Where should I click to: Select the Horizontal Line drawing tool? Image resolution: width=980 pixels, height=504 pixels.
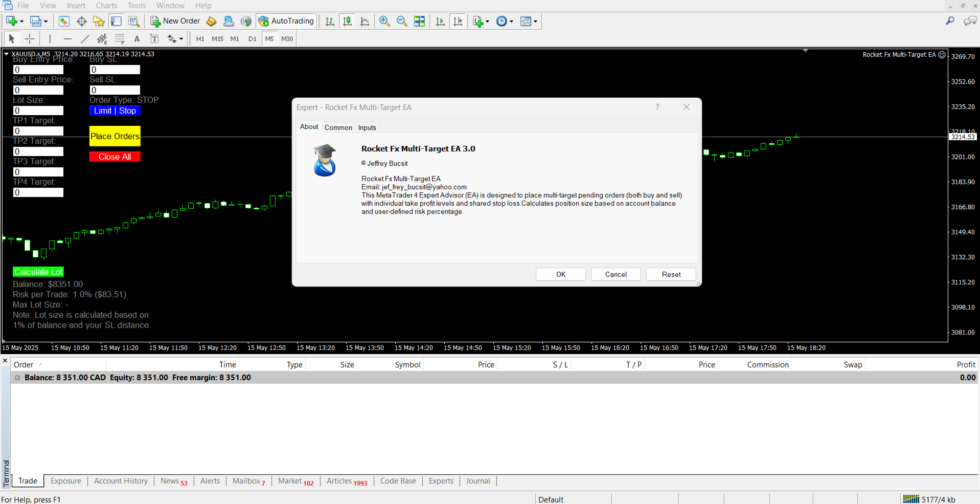coord(67,38)
